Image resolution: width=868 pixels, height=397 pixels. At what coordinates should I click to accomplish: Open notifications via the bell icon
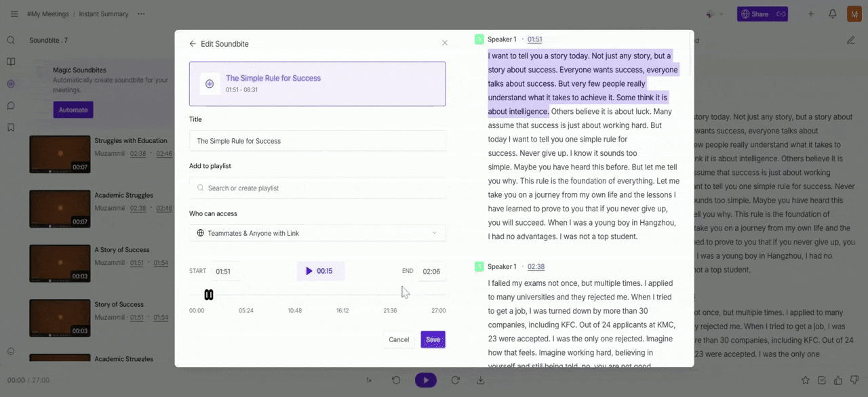(x=832, y=14)
